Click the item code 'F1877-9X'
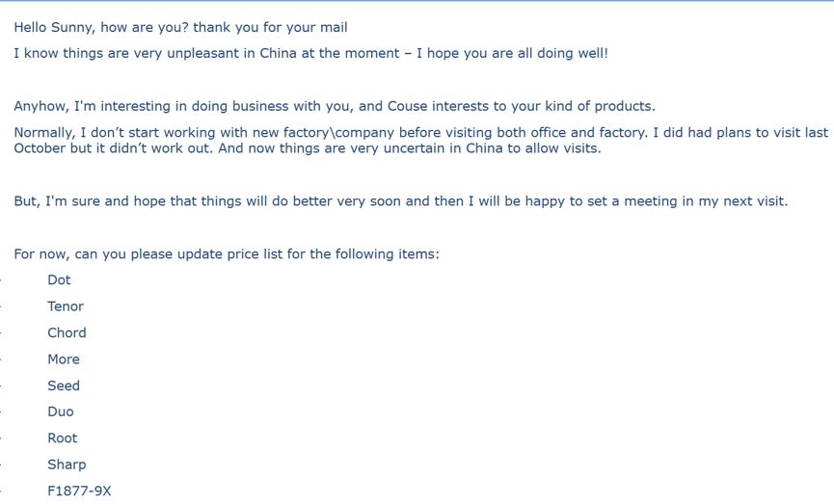The height and width of the screenshot is (504, 834). point(79,491)
